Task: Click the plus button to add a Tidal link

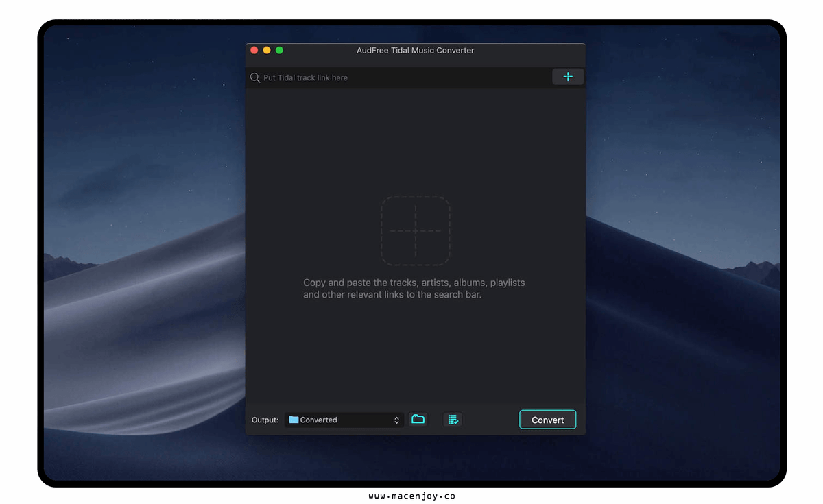Action: pyautogui.click(x=568, y=77)
